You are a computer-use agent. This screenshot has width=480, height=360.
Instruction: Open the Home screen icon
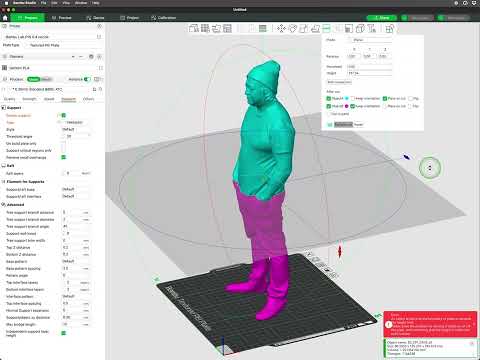coord(5,18)
